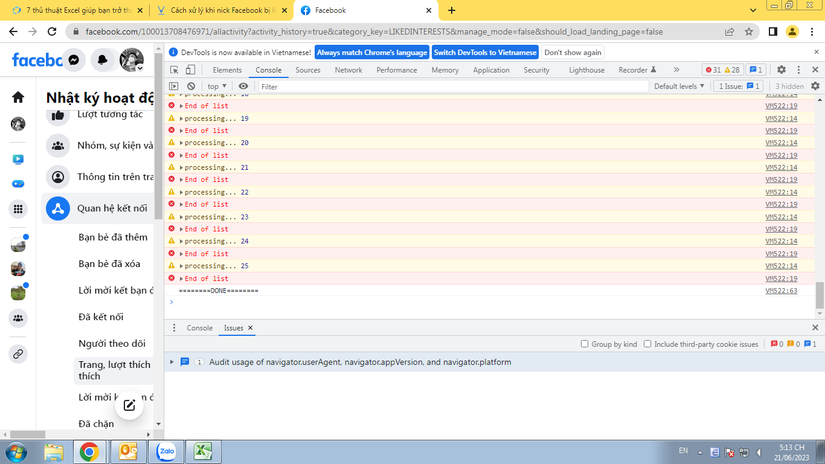Switch to Elements tab

[x=227, y=70]
